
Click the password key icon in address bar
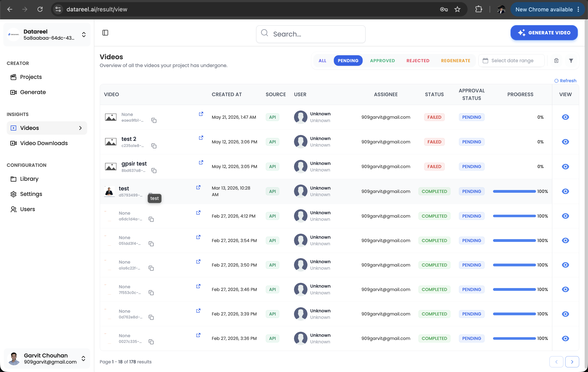tap(444, 9)
